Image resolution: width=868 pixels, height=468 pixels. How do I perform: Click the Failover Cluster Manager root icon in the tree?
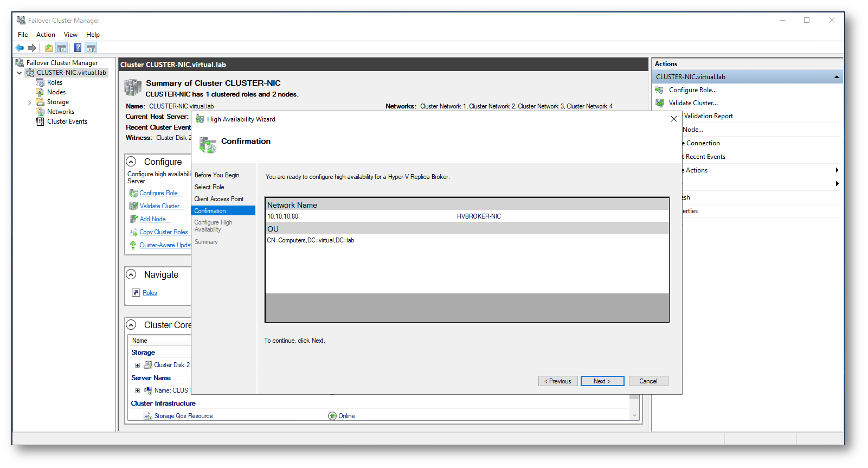pos(20,63)
